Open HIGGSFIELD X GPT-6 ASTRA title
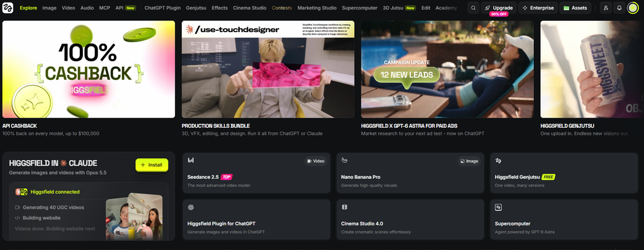This screenshot has height=250, width=644. pos(409,126)
